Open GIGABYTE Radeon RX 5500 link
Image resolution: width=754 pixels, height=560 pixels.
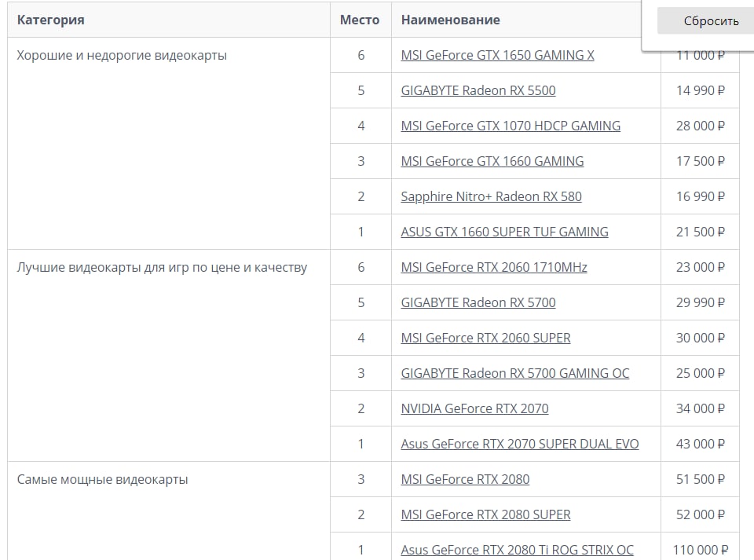(478, 90)
